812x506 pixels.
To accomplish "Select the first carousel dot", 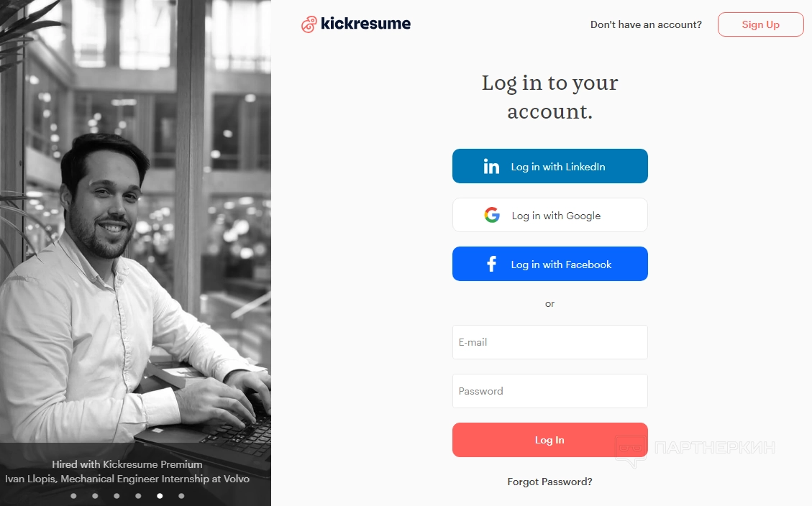I will 73,495.
